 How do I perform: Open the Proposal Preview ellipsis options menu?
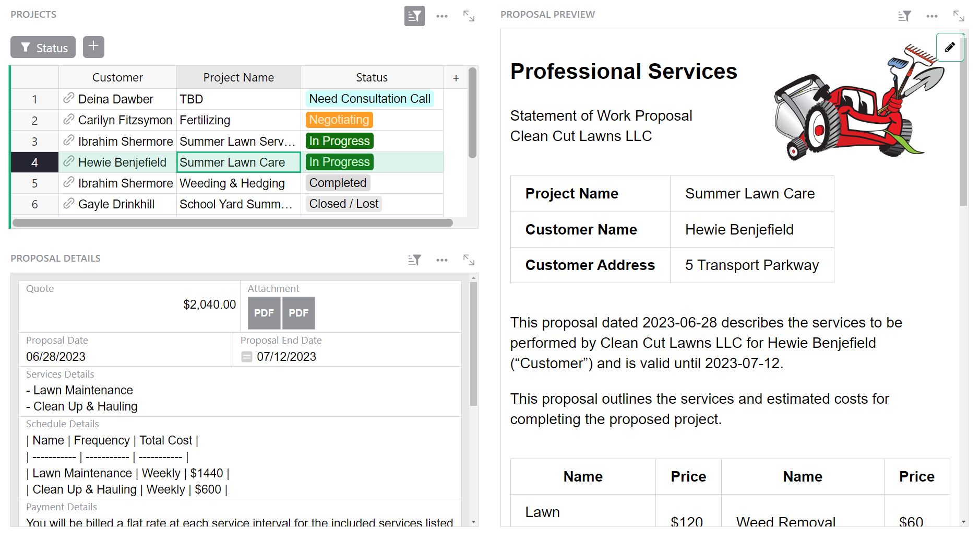point(931,16)
